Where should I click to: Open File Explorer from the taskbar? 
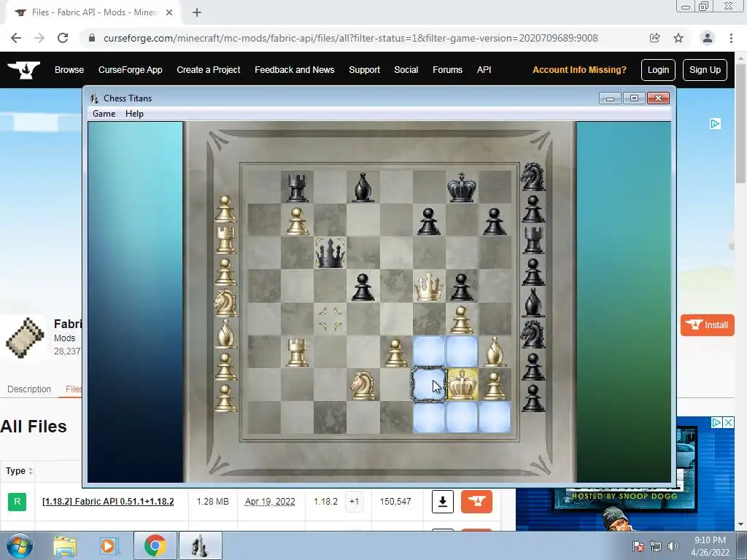click(65, 546)
